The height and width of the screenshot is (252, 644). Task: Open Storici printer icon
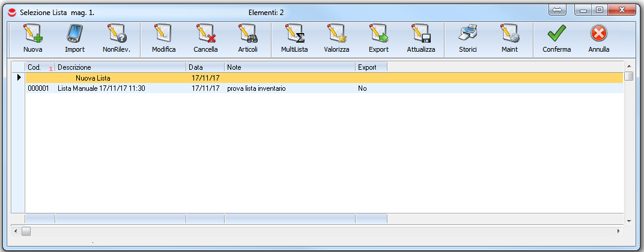(x=467, y=39)
